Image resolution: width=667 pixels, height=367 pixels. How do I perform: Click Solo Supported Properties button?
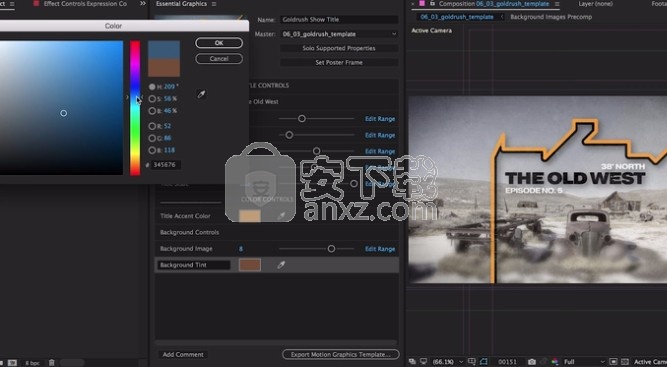339,48
